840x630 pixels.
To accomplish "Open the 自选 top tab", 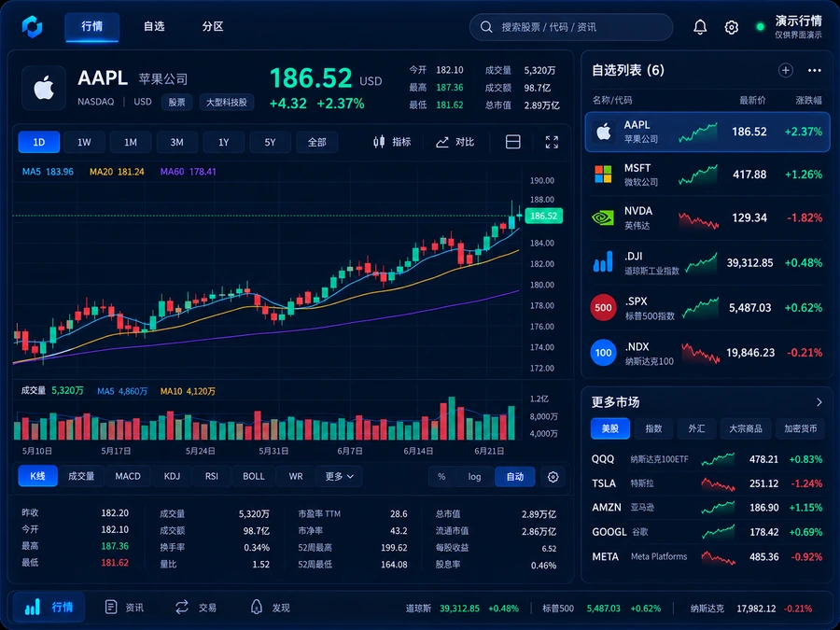I will [x=154, y=26].
